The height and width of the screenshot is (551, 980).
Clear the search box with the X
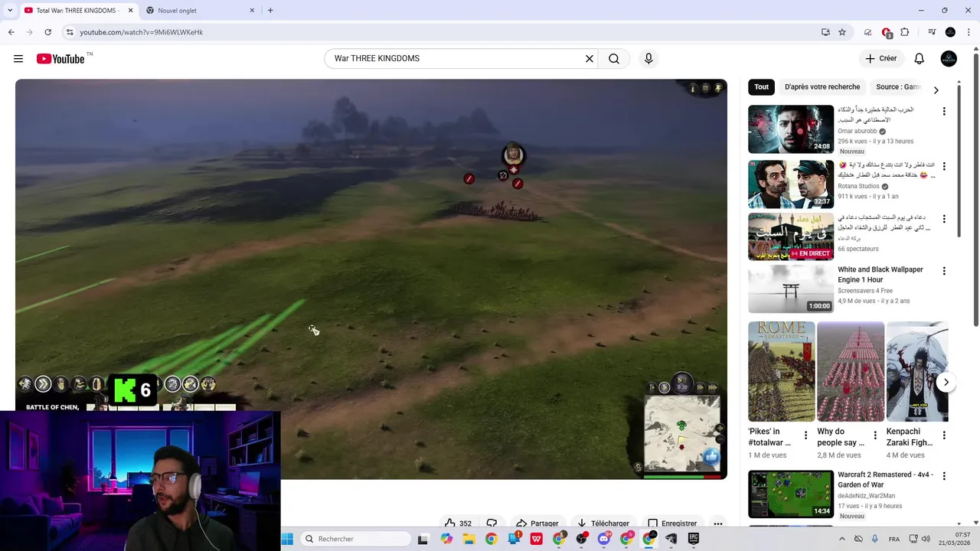590,59
